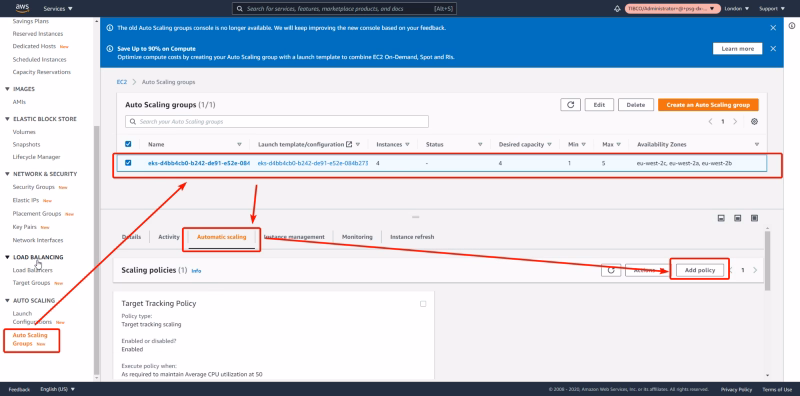The width and height of the screenshot is (800, 396).
Task: Click the external link icon beside Launch template
Action: tap(349, 144)
